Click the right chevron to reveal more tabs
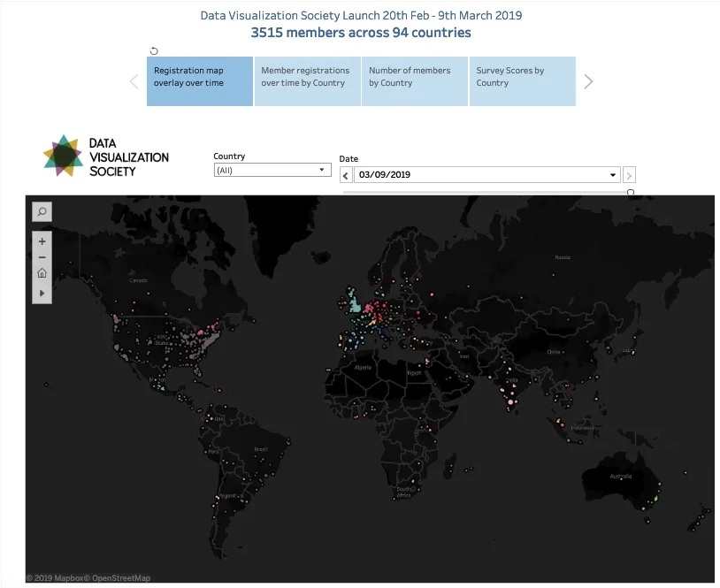This screenshot has width=720, height=588. click(587, 81)
